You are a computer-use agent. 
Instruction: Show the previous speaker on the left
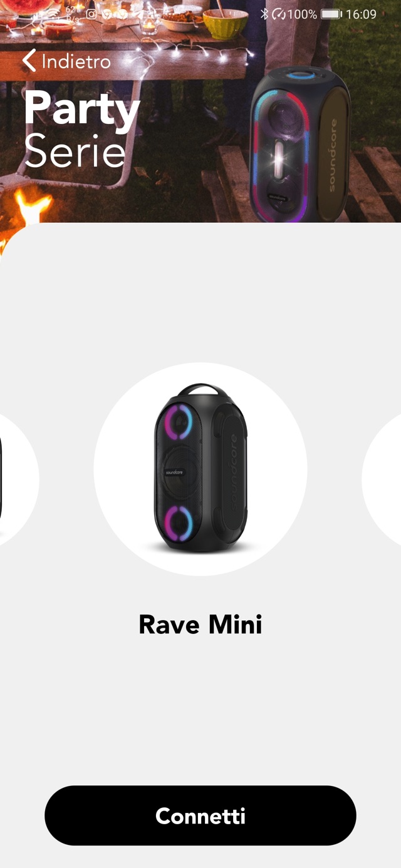point(19,479)
